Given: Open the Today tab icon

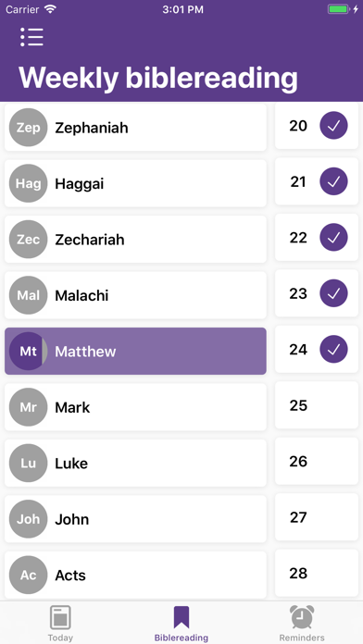Looking at the screenshot, I should (x=60, y=617).
